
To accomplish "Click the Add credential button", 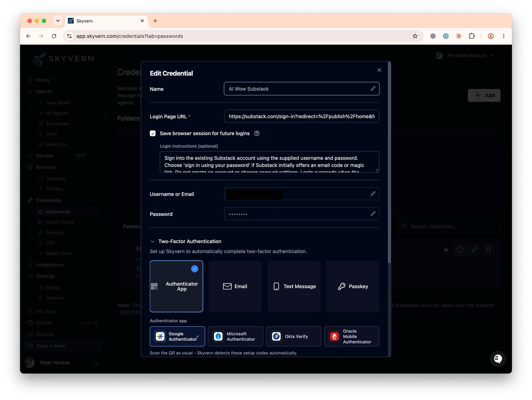I will tap(484, 95).
